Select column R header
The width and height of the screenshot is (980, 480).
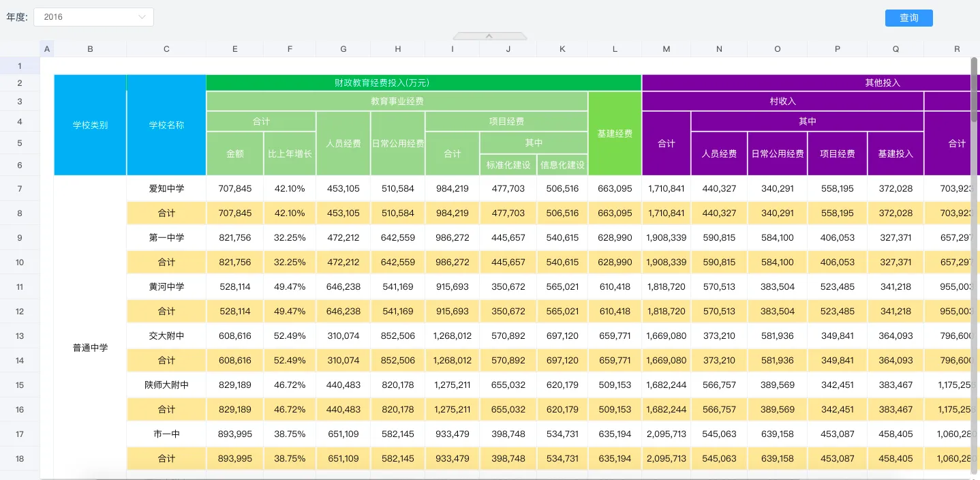tap(956, 49)
